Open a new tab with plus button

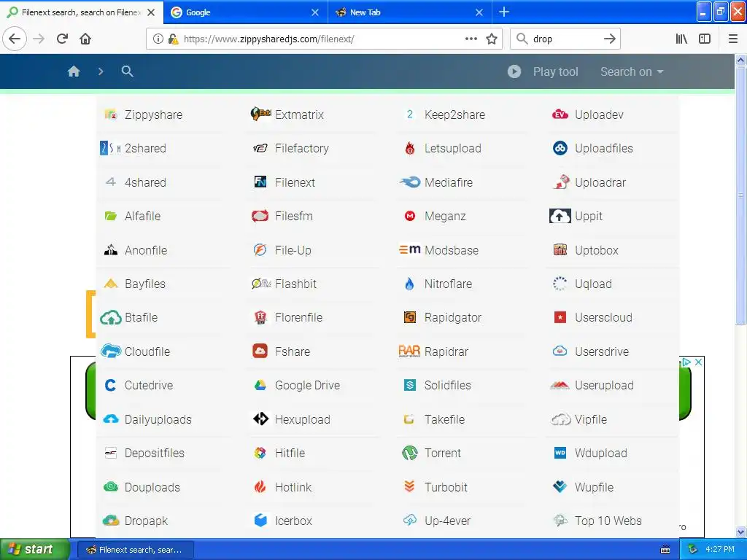pyautogui.click(x=504, y=12)
